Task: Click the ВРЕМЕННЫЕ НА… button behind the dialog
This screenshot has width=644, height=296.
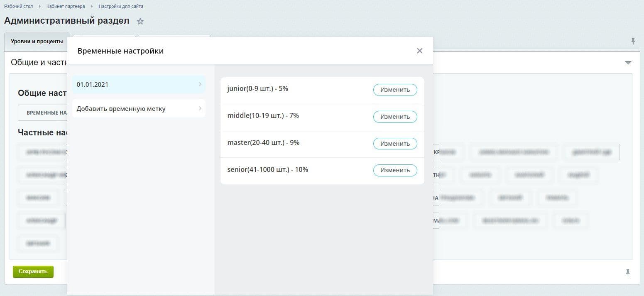Action: pyautogui.click(x=43, y=113)
